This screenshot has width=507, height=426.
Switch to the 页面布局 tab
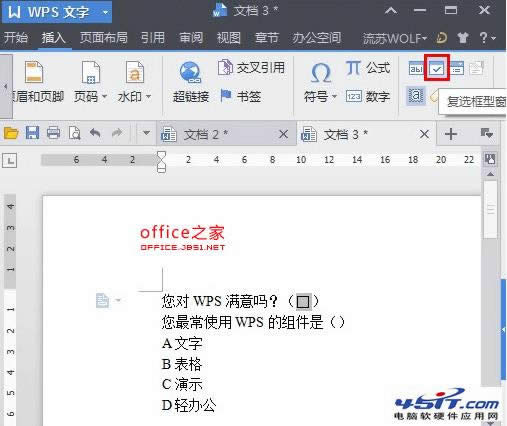click(x=104, y=38)
